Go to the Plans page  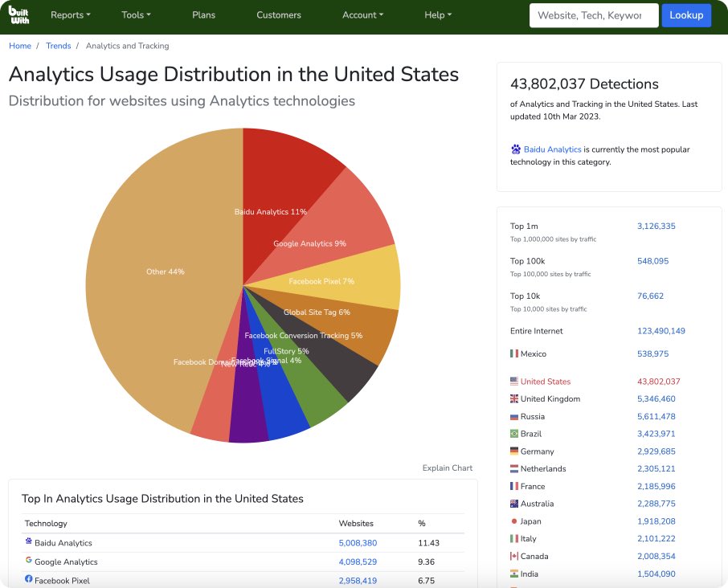tap(204, 14)
